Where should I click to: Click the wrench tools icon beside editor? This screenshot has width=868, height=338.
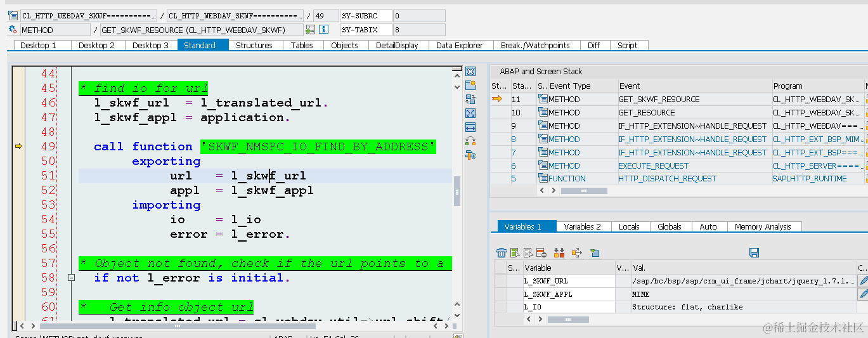(470, 155)
